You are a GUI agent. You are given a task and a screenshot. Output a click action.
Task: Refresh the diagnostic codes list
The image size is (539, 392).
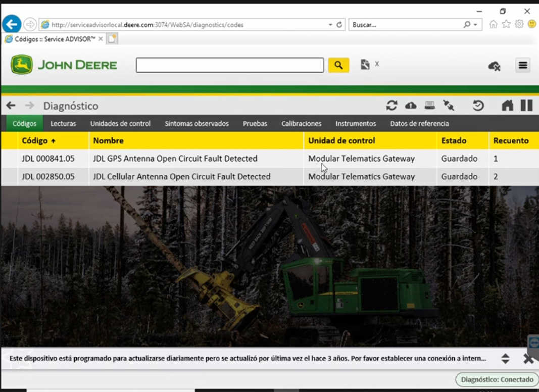tap(391, 105)
